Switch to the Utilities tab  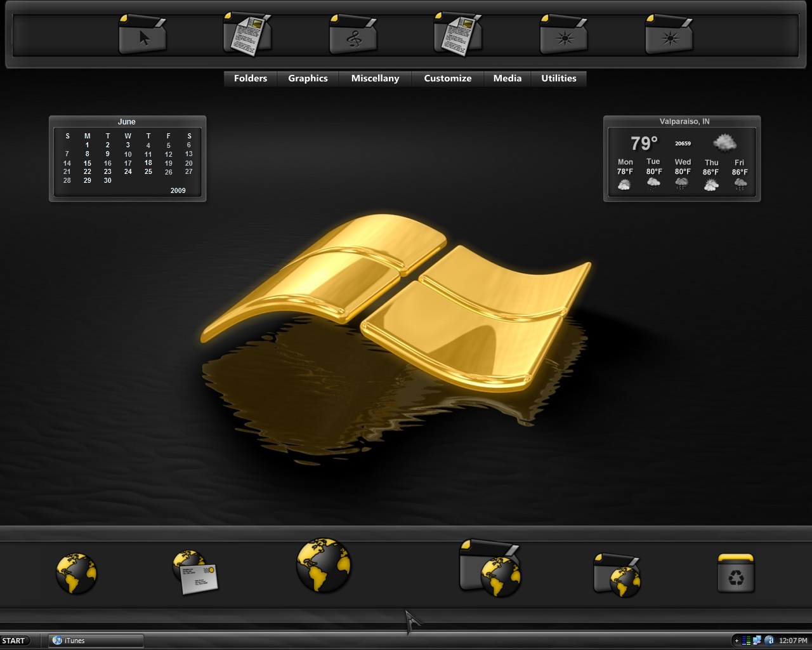click(x=559, y=78)
